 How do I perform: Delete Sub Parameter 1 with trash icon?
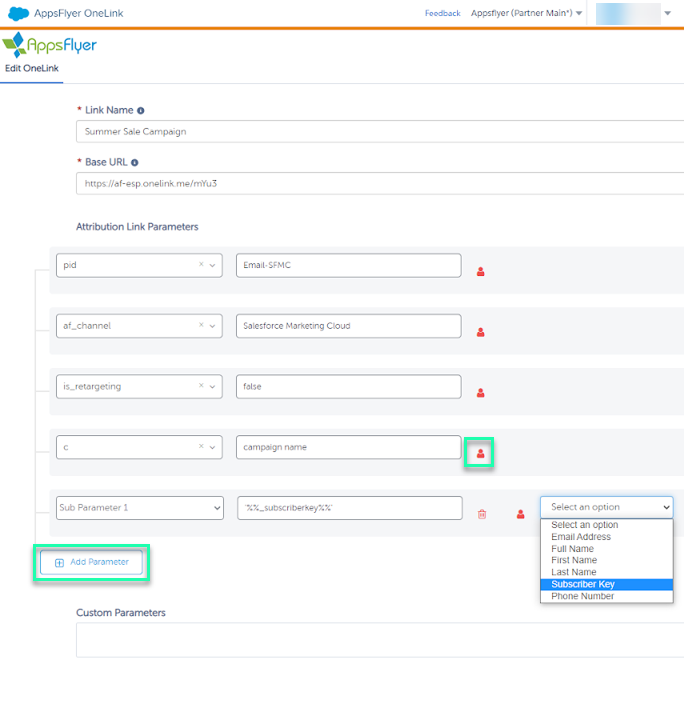coord(482,514)
